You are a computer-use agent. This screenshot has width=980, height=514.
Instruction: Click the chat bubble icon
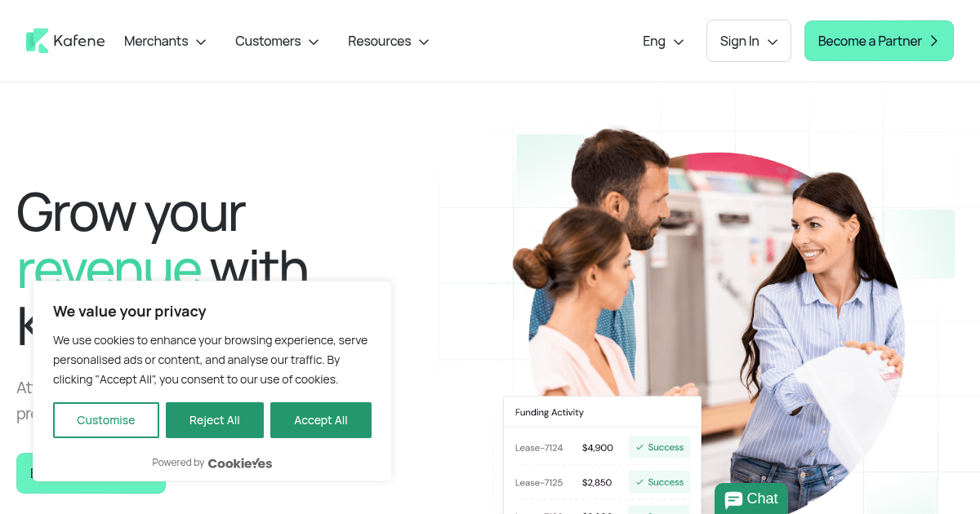[x=733, y=499]
